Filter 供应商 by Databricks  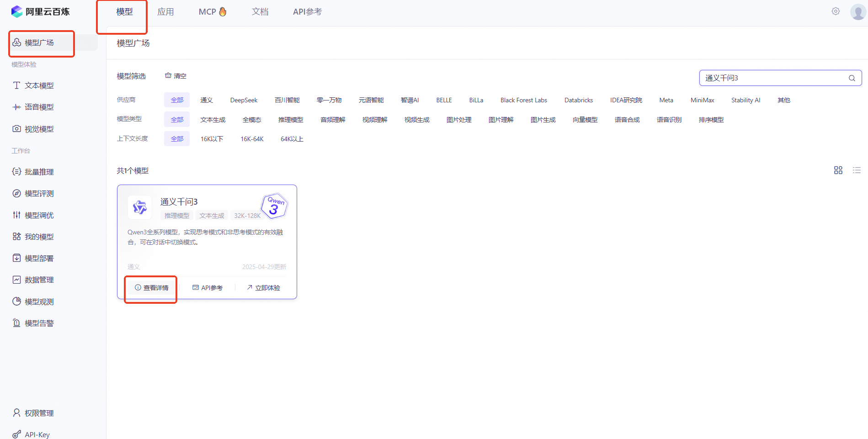[x=579, y=100]
